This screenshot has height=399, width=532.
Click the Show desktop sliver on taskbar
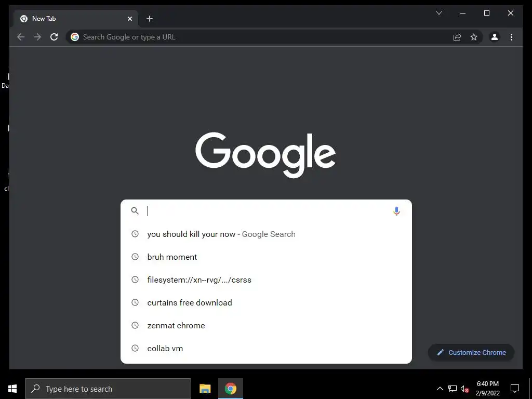530,389
